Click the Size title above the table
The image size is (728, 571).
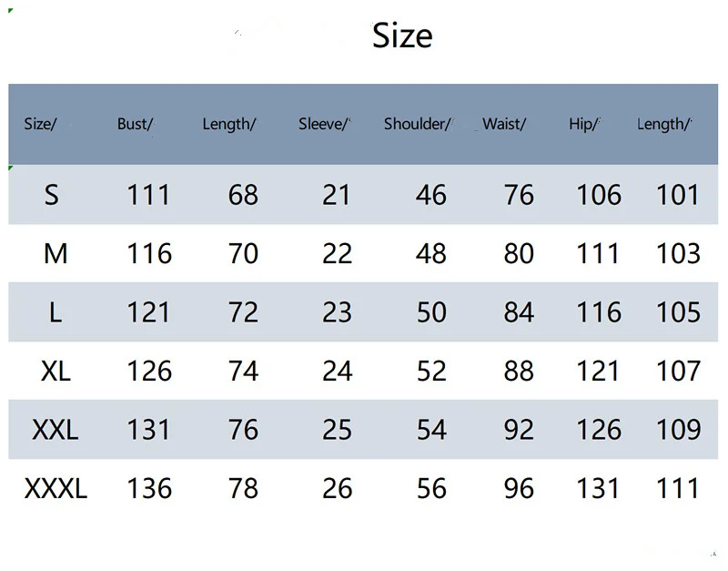tap(402, 36)
